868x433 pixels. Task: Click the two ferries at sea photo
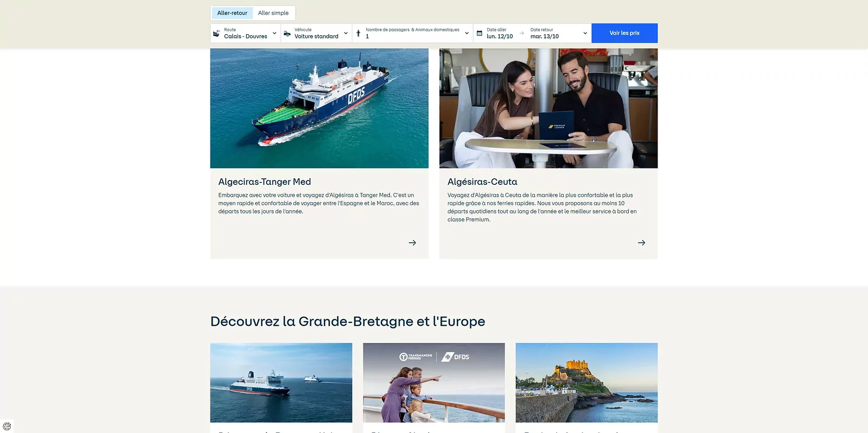click(281, 383)
